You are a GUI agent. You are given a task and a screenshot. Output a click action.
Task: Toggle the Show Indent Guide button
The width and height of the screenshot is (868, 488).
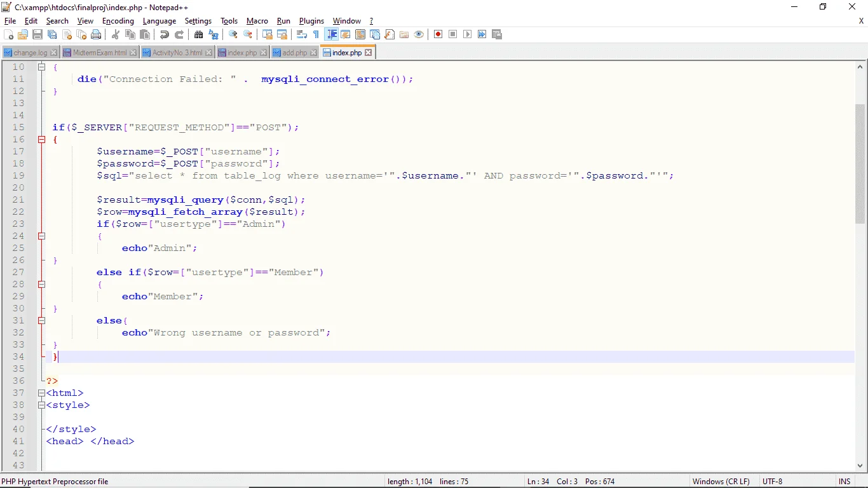(x=332, y=34)
